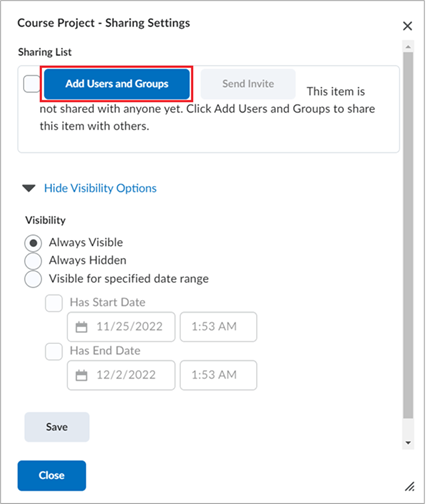Tick the Sharing List select-all checkbox

click(32, 84)
